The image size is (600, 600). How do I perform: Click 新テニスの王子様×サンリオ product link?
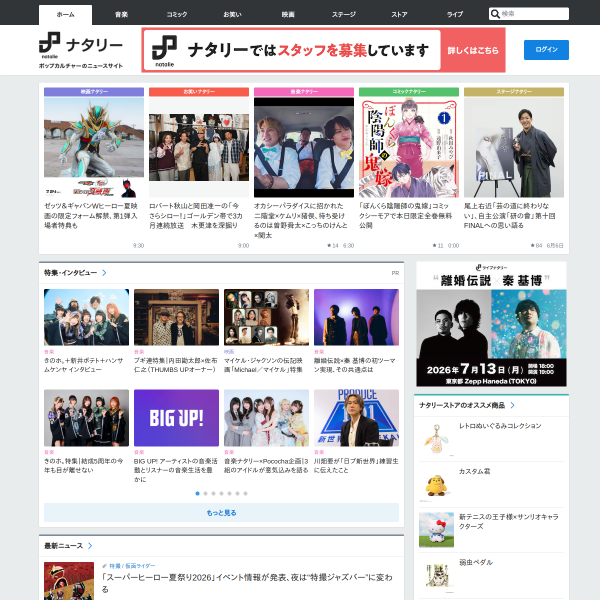[x=509, y=522]
